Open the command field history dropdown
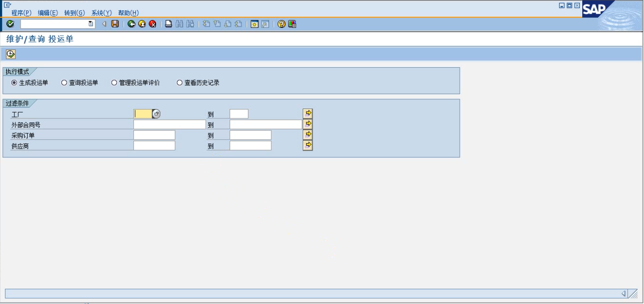This screenshot has width=644, height=304. click(91, 24)
